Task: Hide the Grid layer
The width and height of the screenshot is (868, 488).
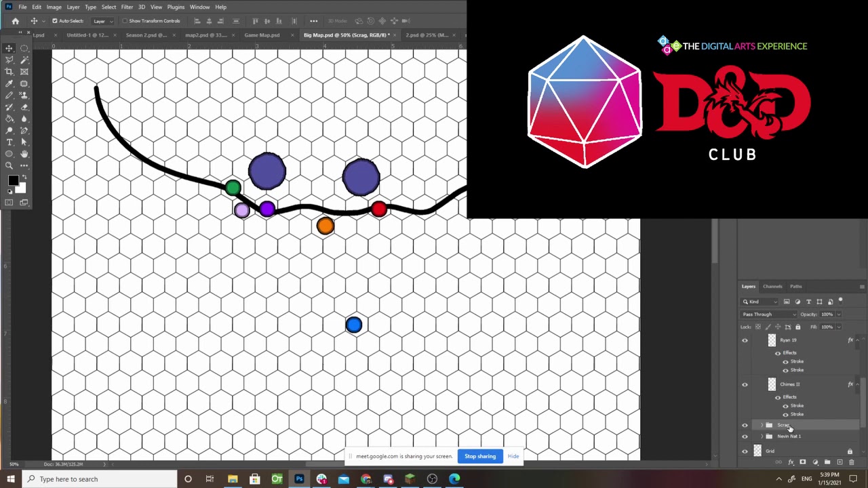Action: pos(745,451)
